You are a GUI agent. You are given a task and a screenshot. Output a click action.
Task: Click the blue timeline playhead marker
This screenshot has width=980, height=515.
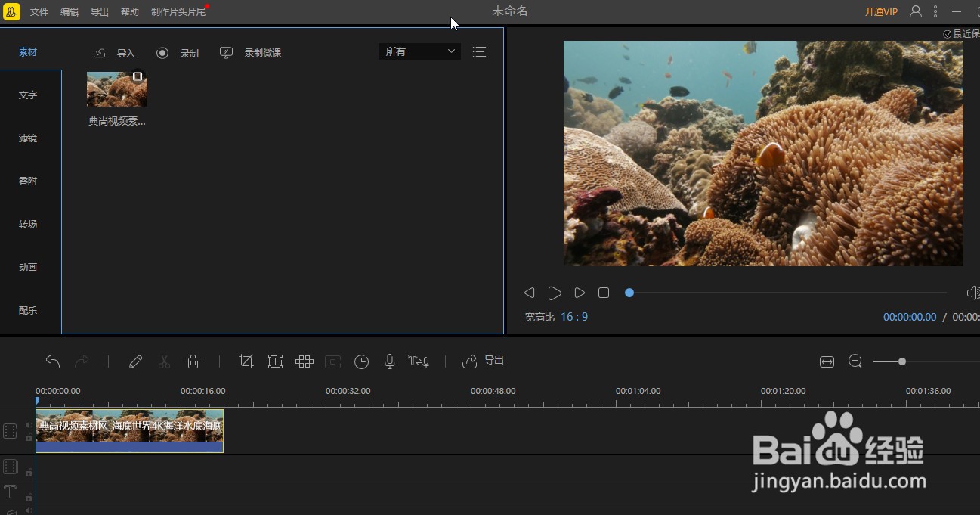point(36,402)
